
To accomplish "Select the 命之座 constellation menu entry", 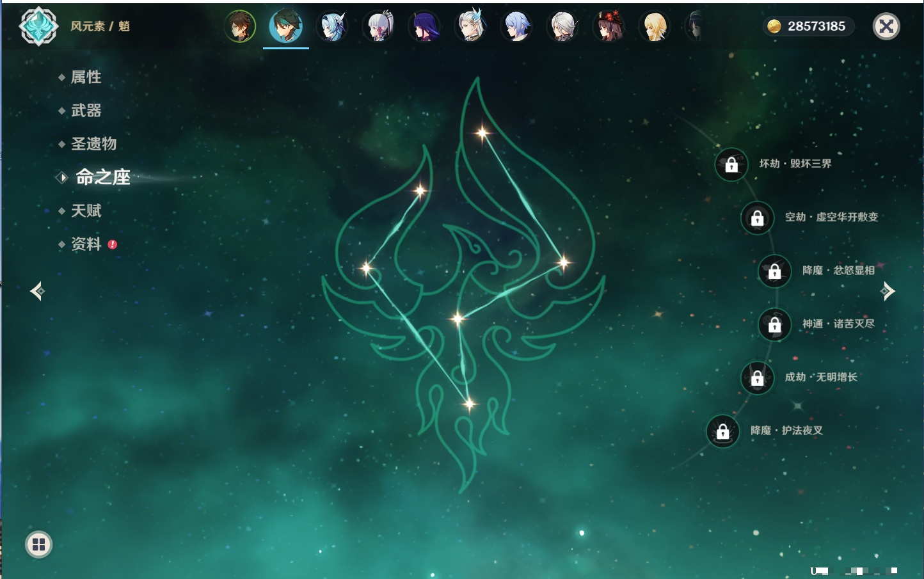I will tap(102, 177).
